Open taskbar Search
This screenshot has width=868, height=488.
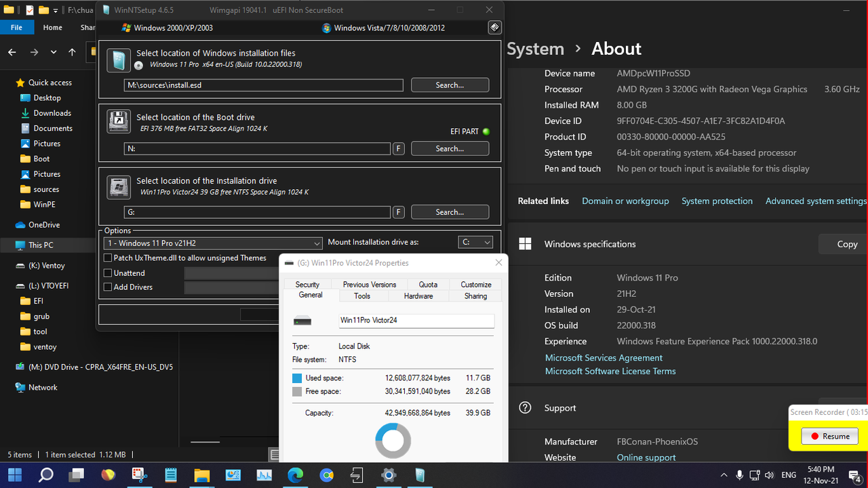46,475
